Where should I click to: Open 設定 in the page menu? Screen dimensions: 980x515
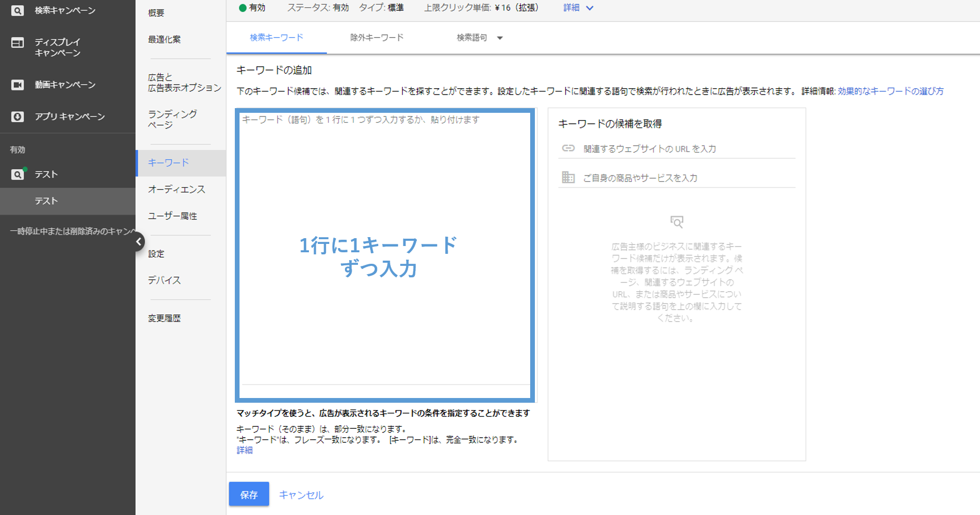tap(156, 254)
